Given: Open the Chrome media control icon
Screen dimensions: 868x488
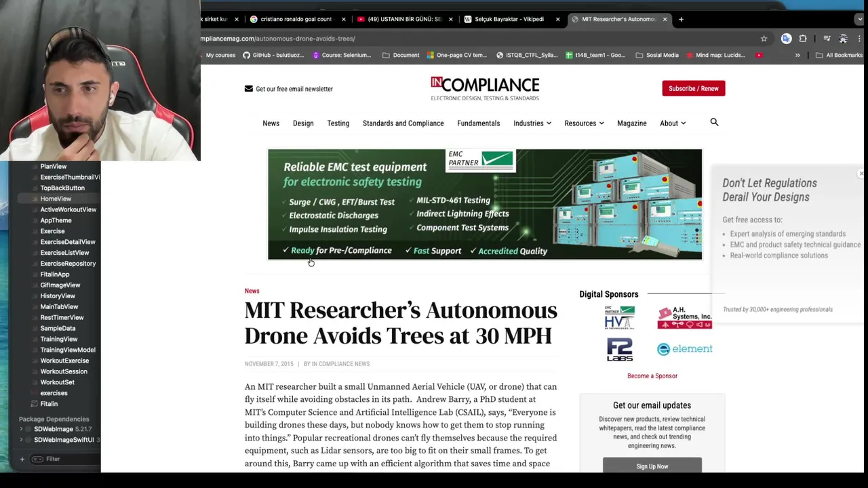Looking at the screenshot, I should [827, 39].
